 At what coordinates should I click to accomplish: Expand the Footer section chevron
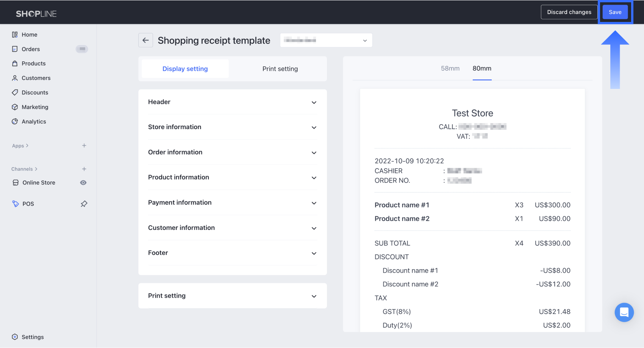click(314, 253)
